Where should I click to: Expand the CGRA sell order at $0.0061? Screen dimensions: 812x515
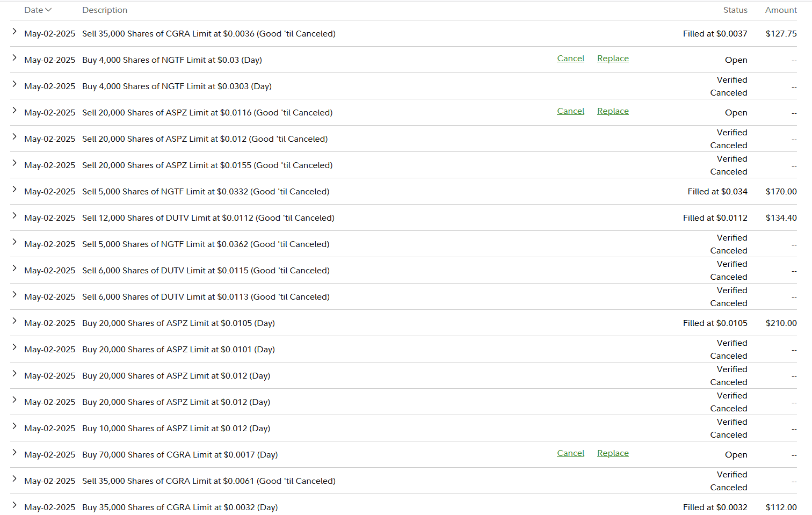[15, 480]
